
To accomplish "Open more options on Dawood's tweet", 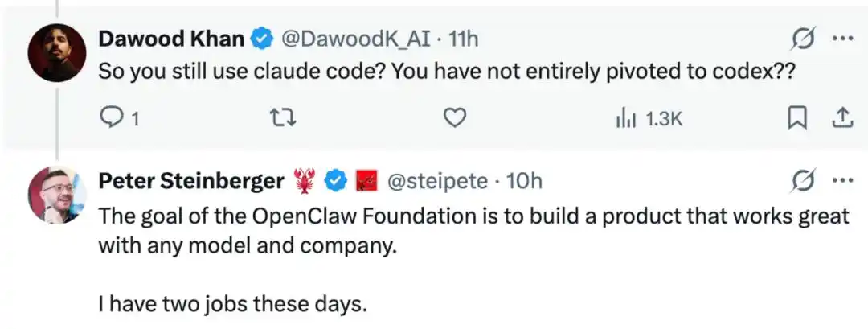I will click(841, 38).
